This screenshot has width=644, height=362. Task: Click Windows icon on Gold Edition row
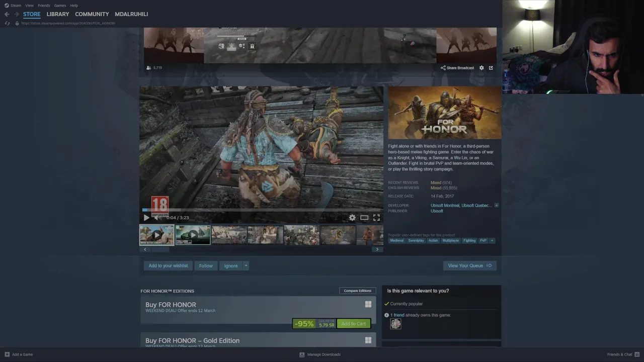click(368, 340)
